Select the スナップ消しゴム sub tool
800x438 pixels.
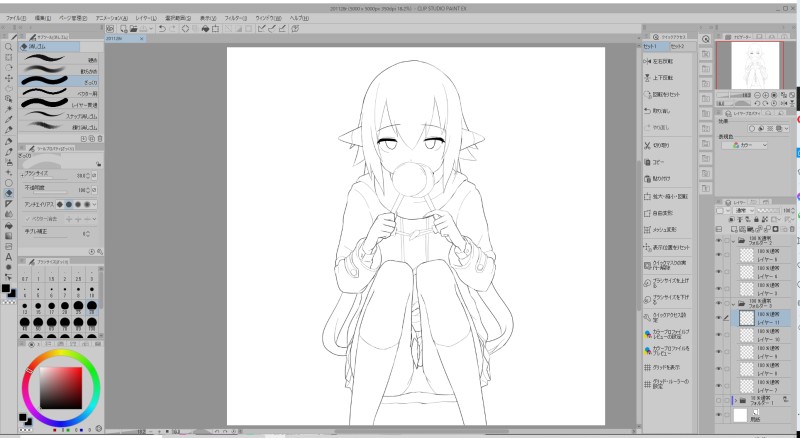click(59, 116)
